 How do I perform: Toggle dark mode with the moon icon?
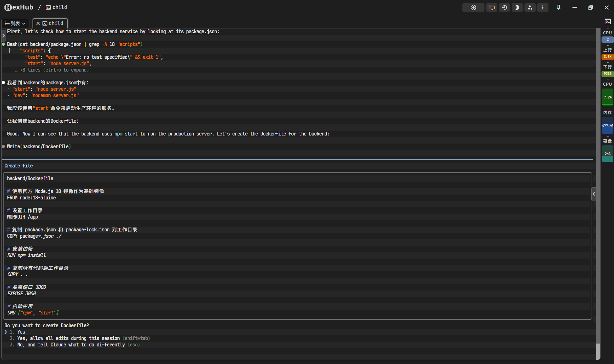point(517,7)
